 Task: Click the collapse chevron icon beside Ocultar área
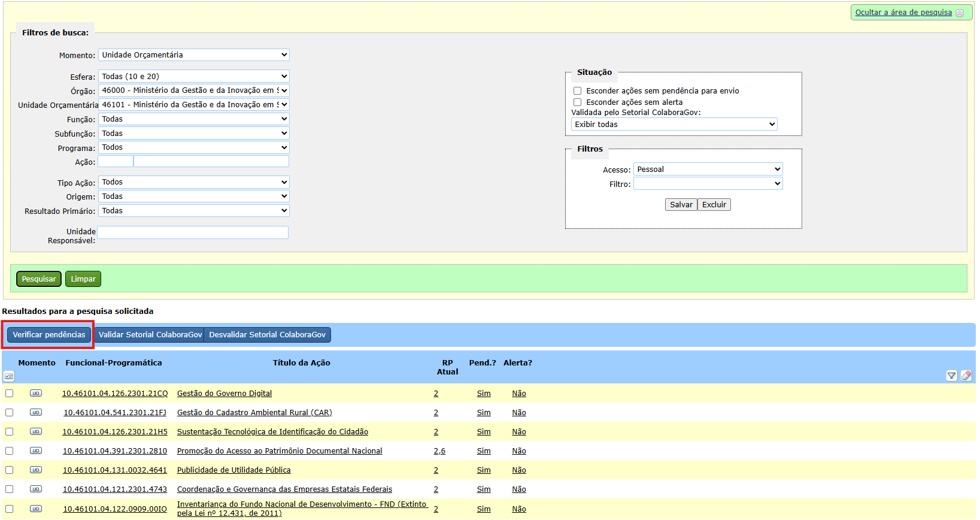[960, 13]
